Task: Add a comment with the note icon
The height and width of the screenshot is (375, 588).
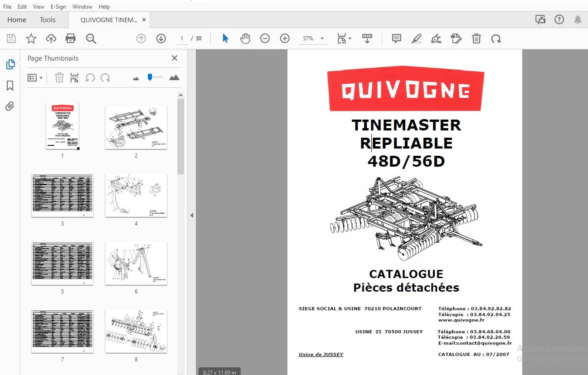Action: click(x=397, y=39)
